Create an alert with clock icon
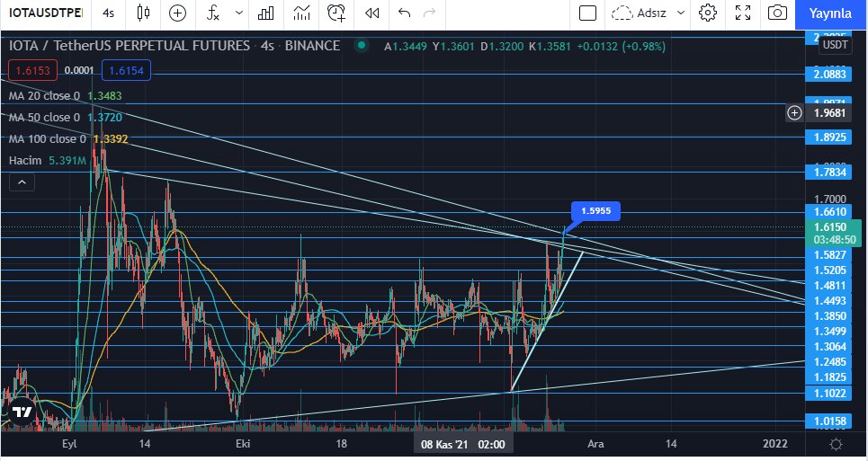Image resolution: width=868 pixels, height=461 pixels. pos(336,13)
